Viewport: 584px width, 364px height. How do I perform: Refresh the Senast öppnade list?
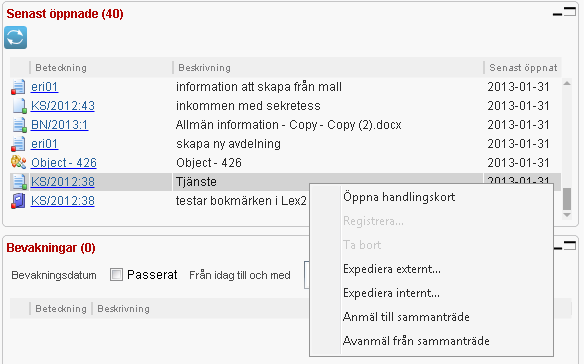(x=16, y=38)
